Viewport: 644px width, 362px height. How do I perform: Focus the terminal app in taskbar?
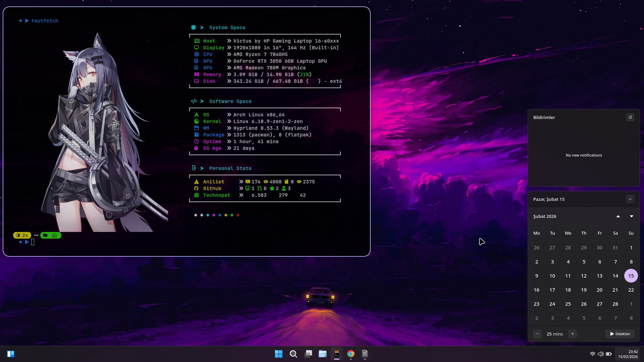pyautogui.click(x=337, y=354)
